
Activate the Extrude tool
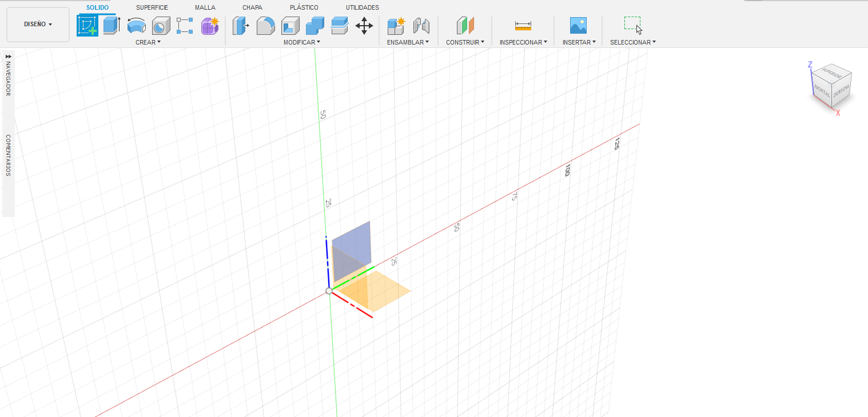[x=112, y=26]
